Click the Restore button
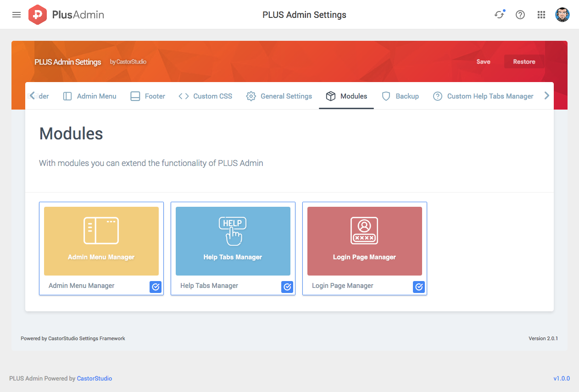Screen dimensions: 579x392 [524, 62]
